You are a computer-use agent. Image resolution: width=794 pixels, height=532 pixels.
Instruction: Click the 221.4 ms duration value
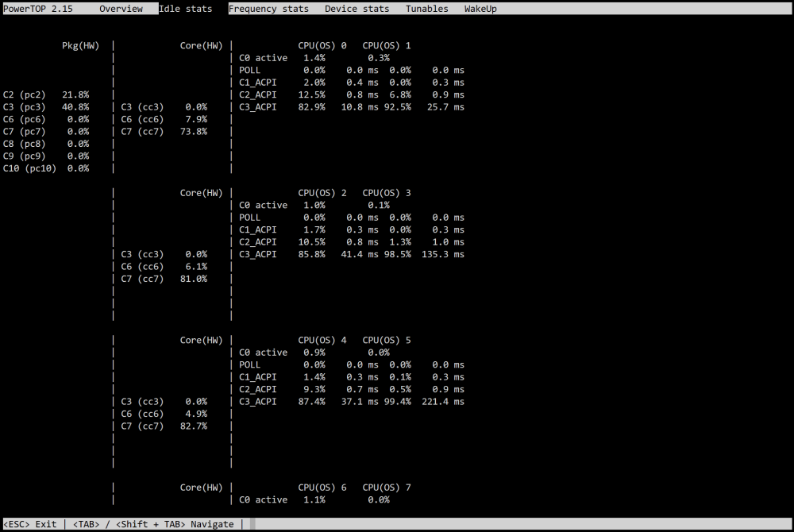point(443,402)
